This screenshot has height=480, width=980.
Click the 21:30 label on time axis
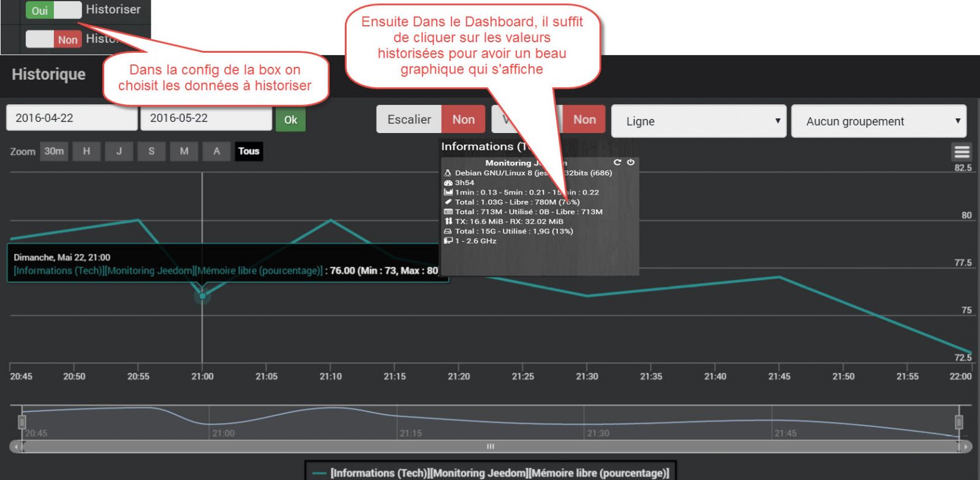point(587,376)
